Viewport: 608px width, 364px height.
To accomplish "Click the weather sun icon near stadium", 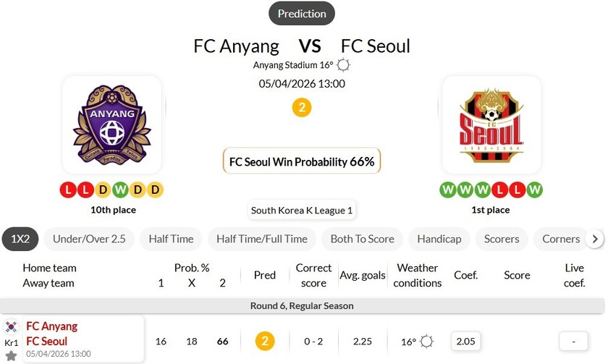I will click(x=344, y=65).
